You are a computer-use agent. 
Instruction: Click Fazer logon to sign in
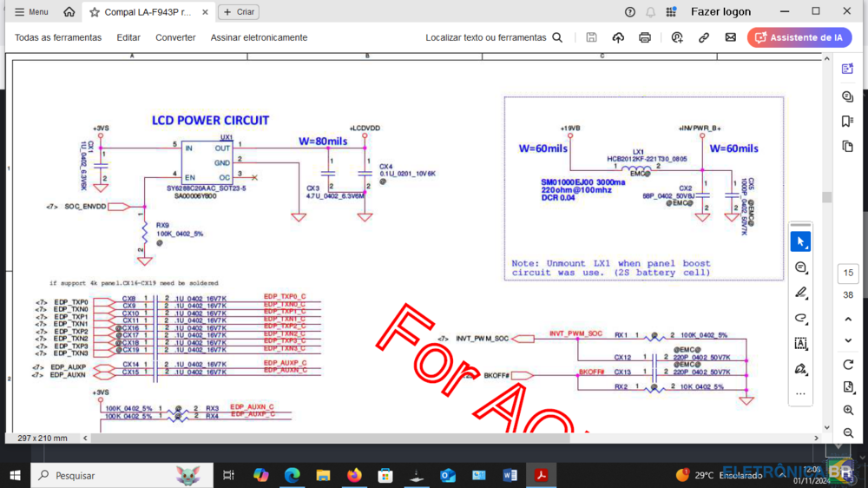720,12
